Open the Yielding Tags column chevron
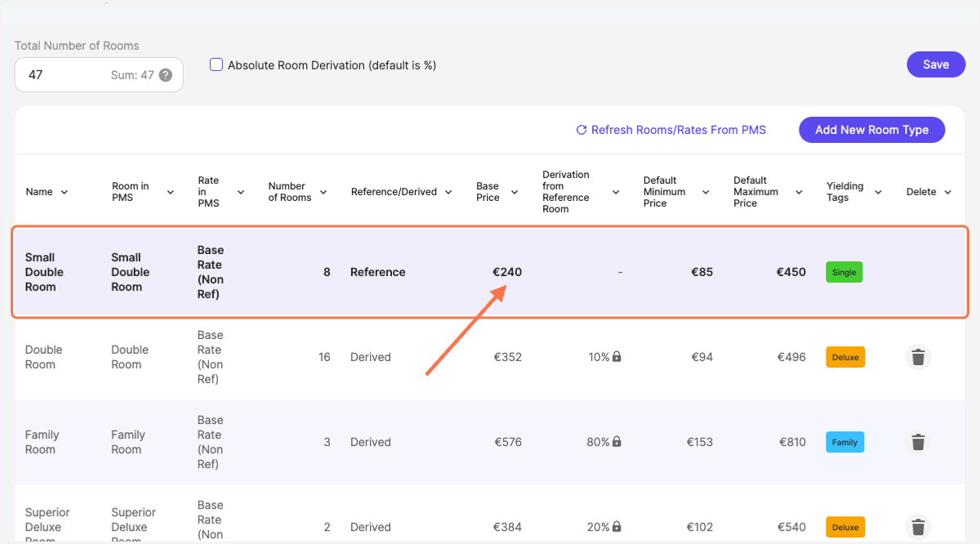Image resolution: width=980 pixels, height=544 pixels. [879, 192]
